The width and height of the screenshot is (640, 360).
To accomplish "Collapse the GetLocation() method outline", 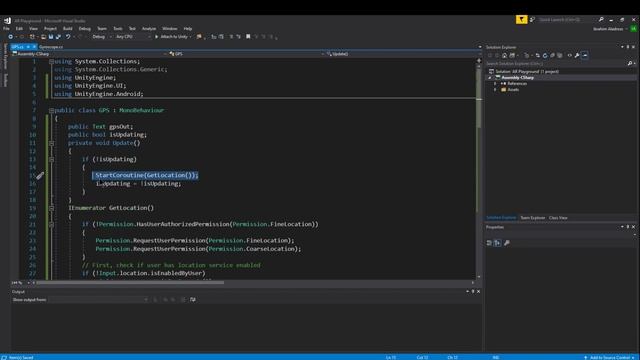I will [51, 208].
